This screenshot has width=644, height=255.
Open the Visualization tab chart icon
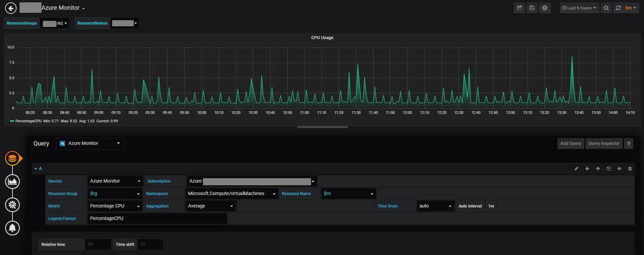coord(13,181)
